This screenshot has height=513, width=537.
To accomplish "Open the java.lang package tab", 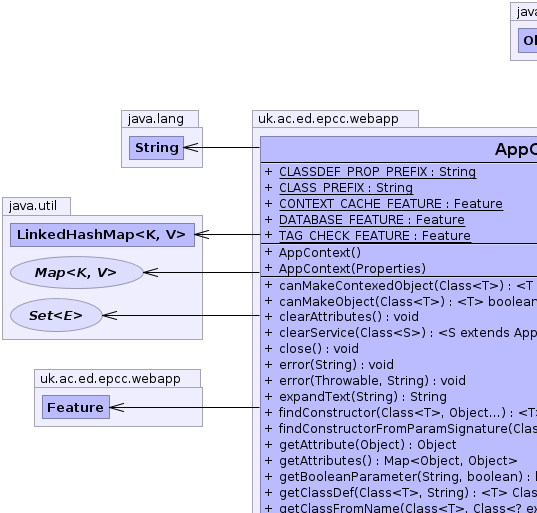I will pos(160,119).
